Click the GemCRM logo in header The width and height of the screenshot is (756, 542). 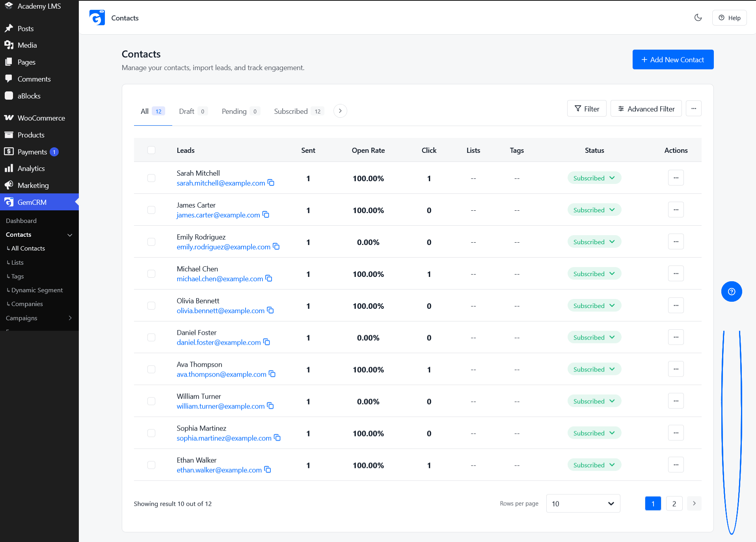point(97,18)
